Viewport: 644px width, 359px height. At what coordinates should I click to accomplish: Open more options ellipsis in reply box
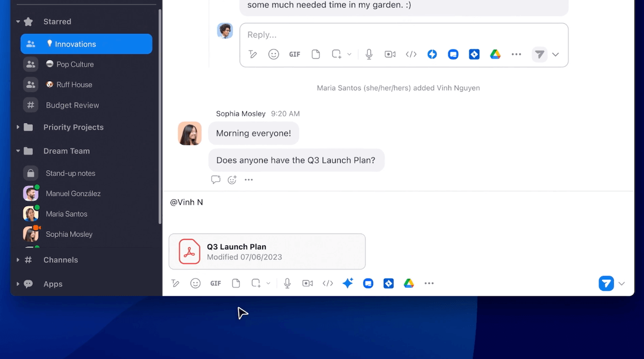coord(516,54)
